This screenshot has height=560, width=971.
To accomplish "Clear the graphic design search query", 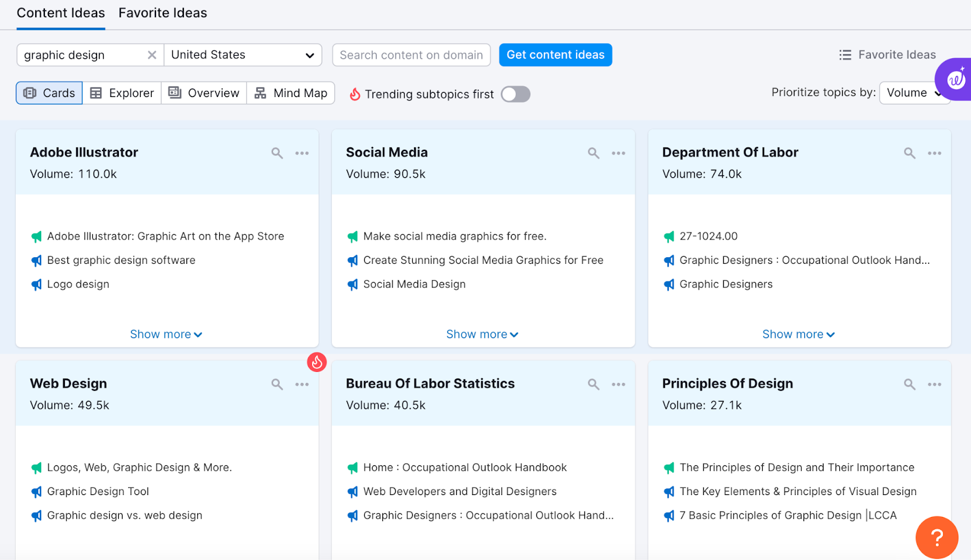I will [x=152, y=55].
